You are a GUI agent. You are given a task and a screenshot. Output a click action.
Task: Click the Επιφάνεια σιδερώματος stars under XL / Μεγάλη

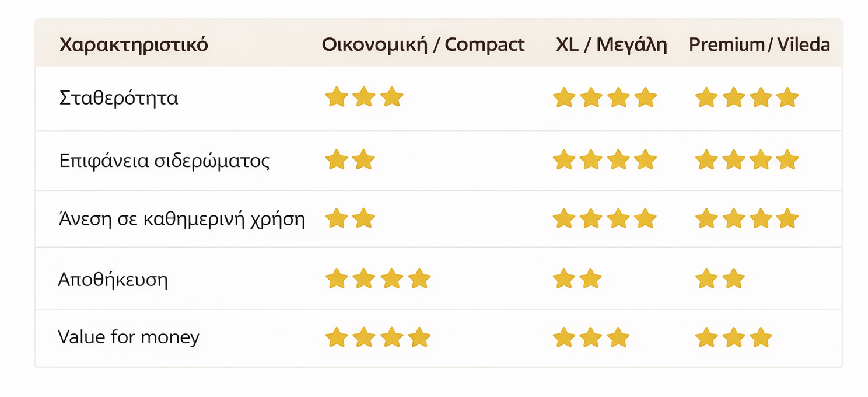604,159
